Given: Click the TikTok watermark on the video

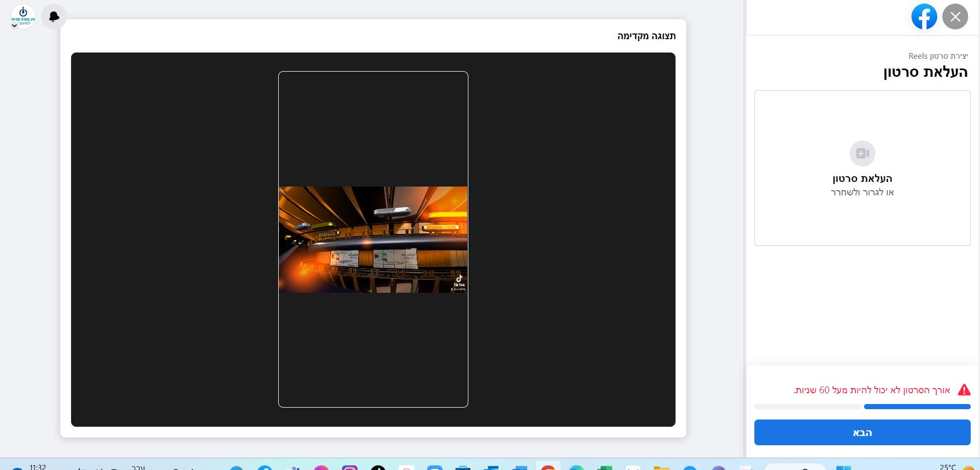Looking at the screenshot, I should (x=459, y=282).
